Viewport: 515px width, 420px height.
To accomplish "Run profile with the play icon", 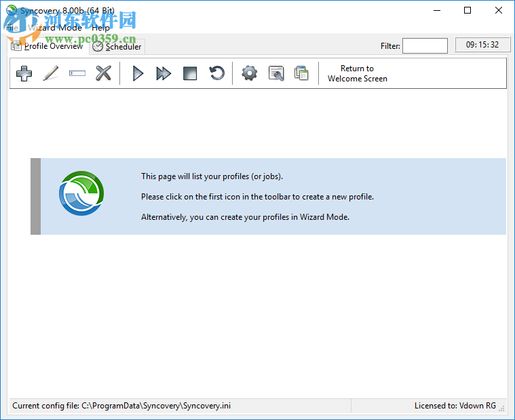I will pos(138,73).
